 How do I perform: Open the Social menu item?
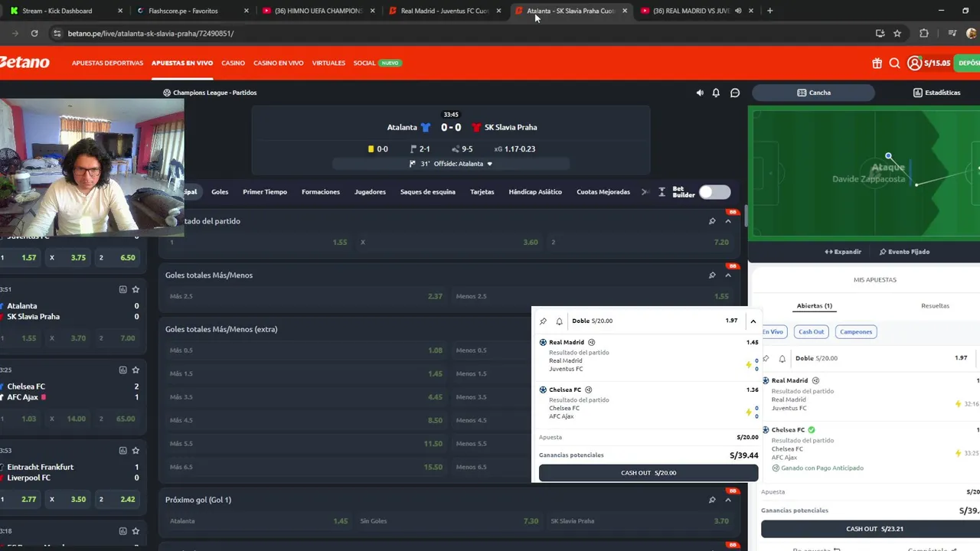pos(364,63)
